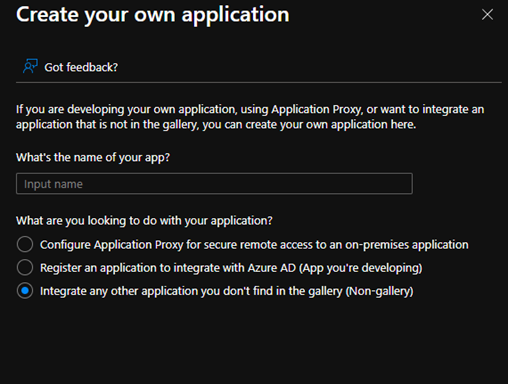Screen dimensions: 508x384
Task: Click the text (Non-gallery) in the third option
Action: point(379,291)
